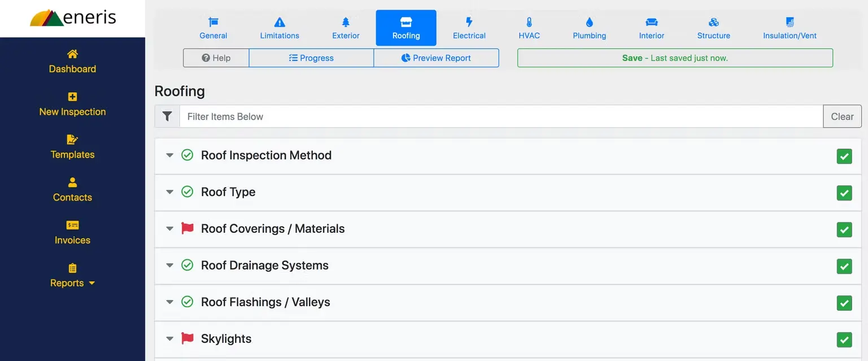Expand Roof Flashings / Valleys arrow
The width and height of the screenshot is (868, 361).
click(x=169, y=302)
